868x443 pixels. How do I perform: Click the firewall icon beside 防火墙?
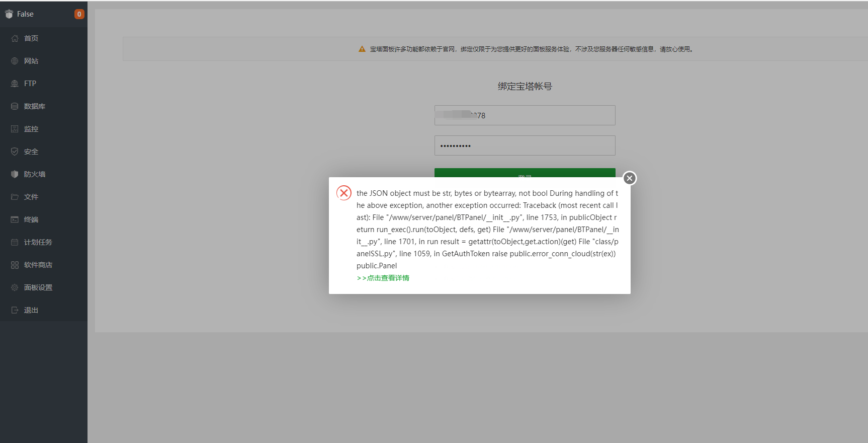point(15,174)
